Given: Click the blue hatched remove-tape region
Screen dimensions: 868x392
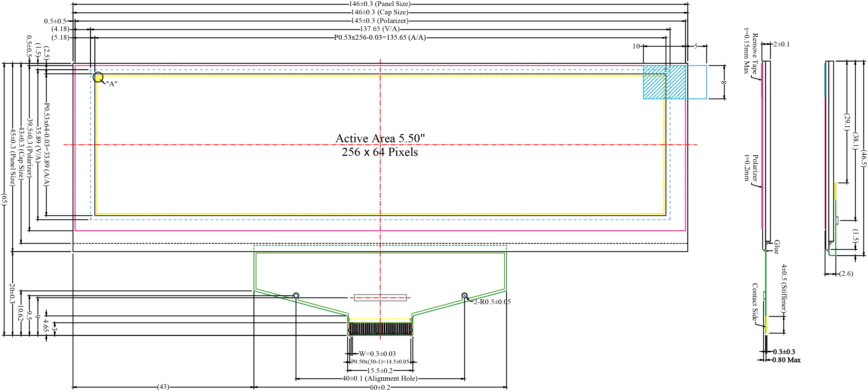Looking at the screenshot, I should tap(664, 82).
